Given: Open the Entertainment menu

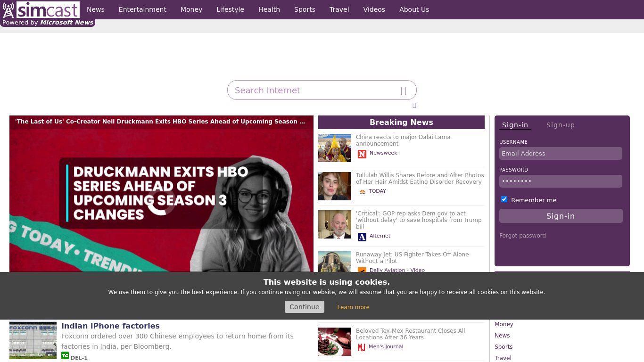Looking at the screenshot, I should click(x=142, y=9).
